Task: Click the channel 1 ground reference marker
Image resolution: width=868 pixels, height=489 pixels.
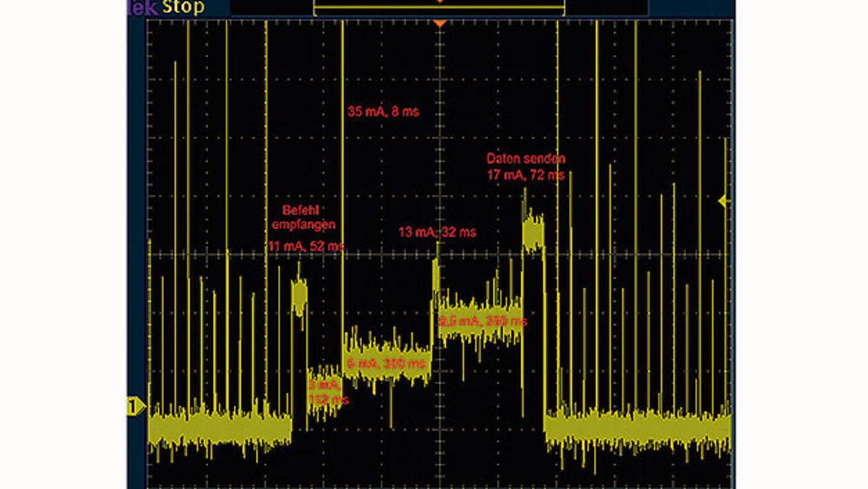Action: point(136,406)
